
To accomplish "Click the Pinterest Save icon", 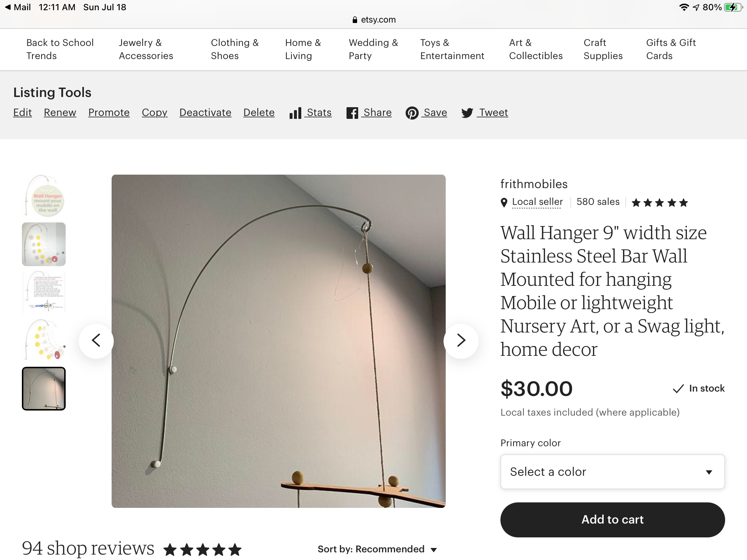I will [412, 113].
